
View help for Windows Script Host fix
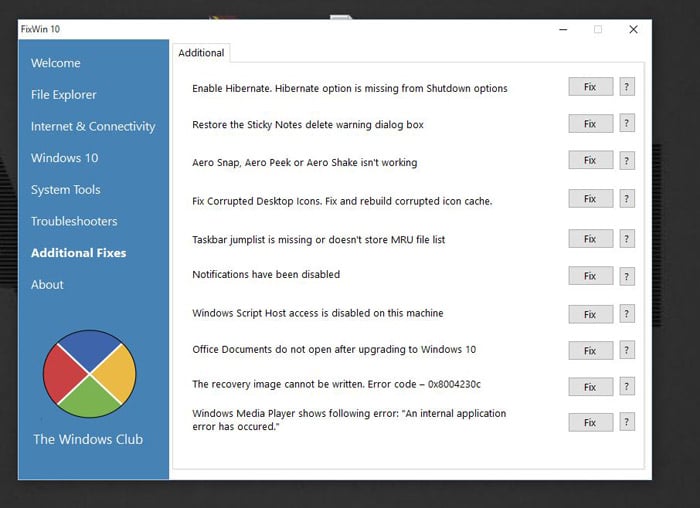tap(627, 314)
